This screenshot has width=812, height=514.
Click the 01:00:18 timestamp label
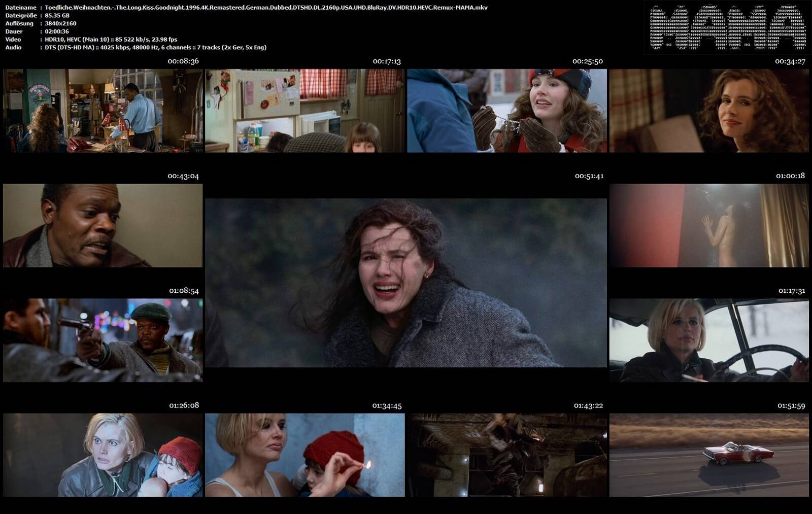point(790,176)
